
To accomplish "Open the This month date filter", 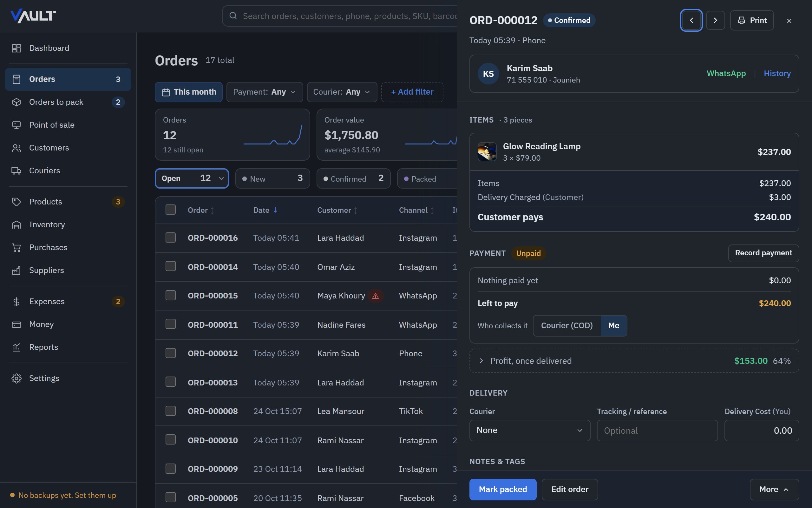I will click(189, 92).
